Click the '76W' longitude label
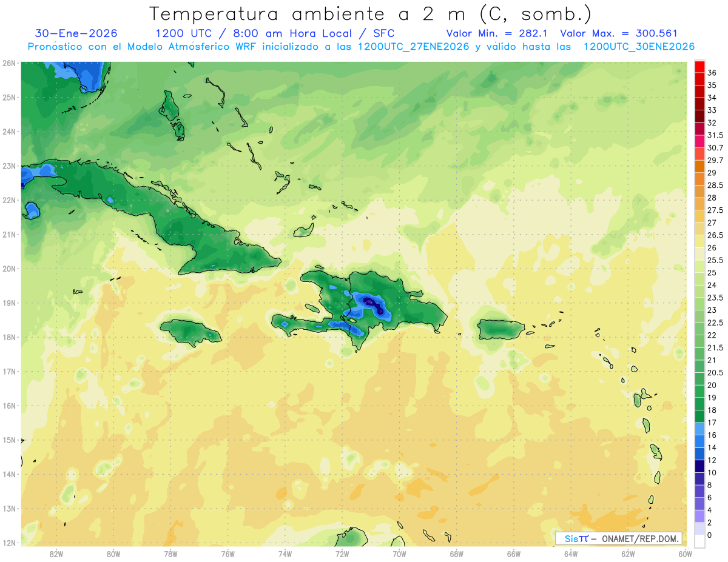728x562 pixels. tap(228, 554)
